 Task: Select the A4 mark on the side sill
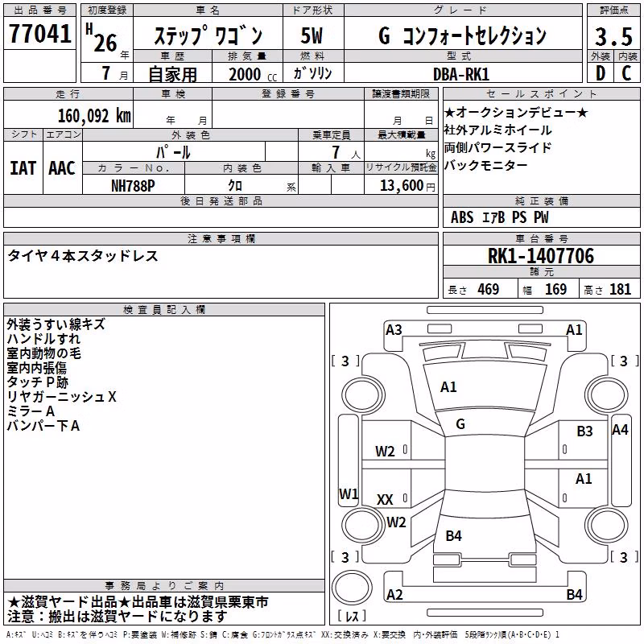pyautogui.click(x=620, y=430)
